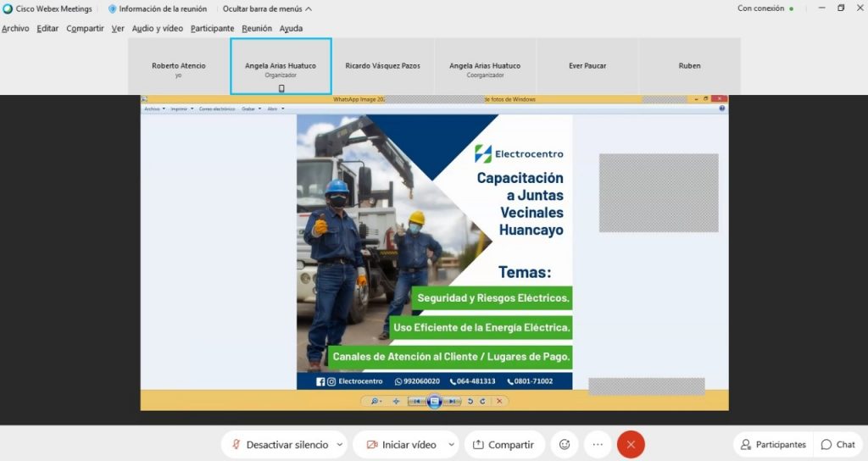This screenshot has height=461, width=868.
Task: Click Correo electrónico in the photo viewer
Action: tap(217, 109)
